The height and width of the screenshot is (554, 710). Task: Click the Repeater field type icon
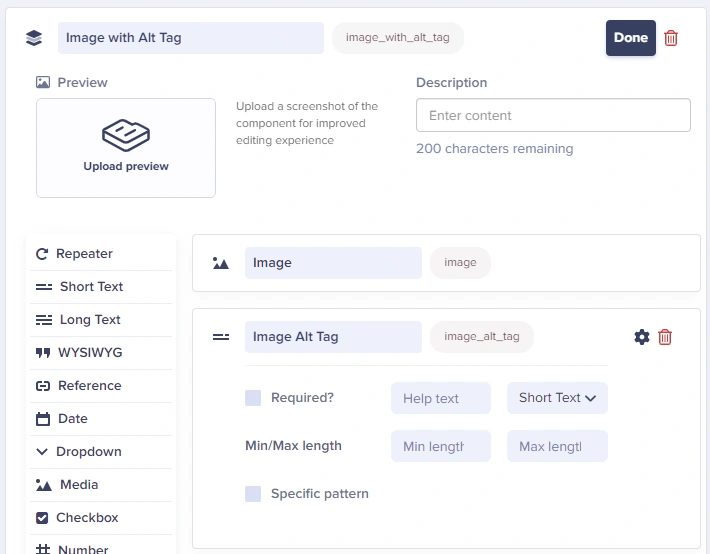tap(42, 254)
